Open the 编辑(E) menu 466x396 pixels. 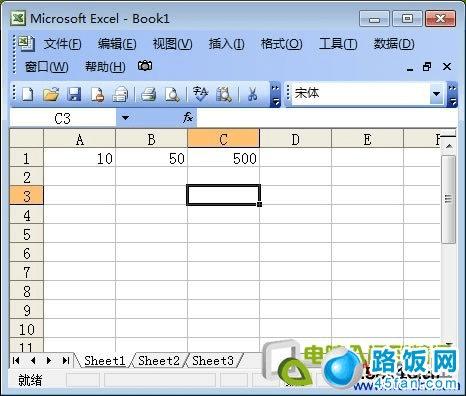(117, 44)
